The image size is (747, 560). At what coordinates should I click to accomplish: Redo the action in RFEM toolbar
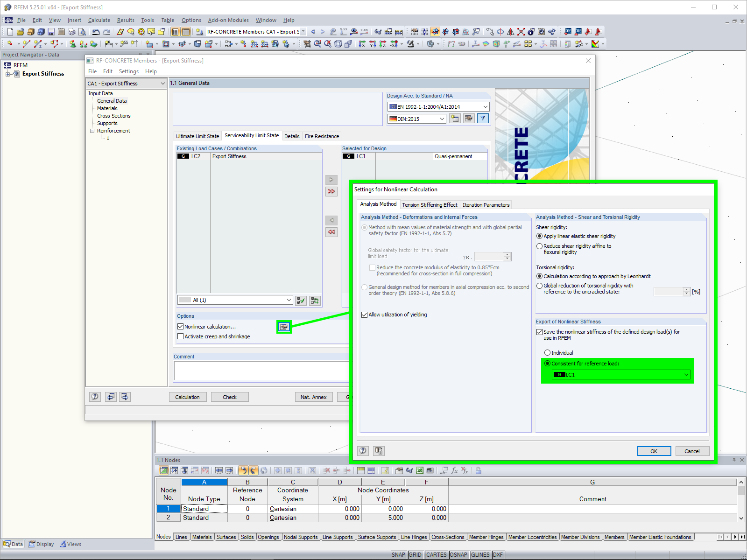106,32
